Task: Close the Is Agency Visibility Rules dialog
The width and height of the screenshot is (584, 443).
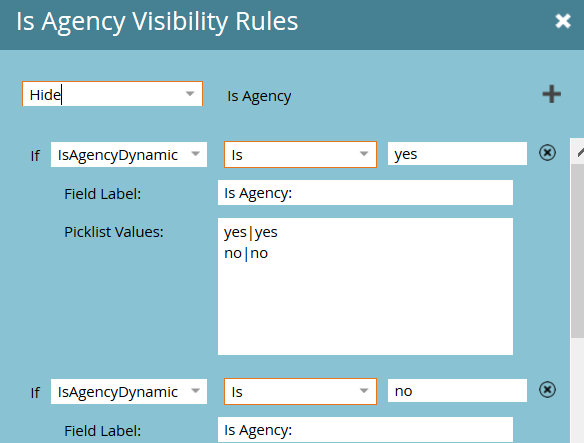Action: pos(563,21)
